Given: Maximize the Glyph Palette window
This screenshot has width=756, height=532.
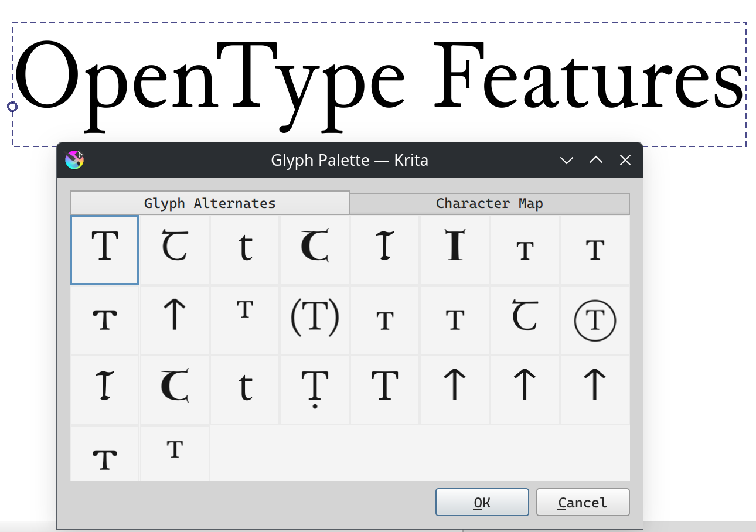Looking at the screenshot, I should tap(596, 160).
